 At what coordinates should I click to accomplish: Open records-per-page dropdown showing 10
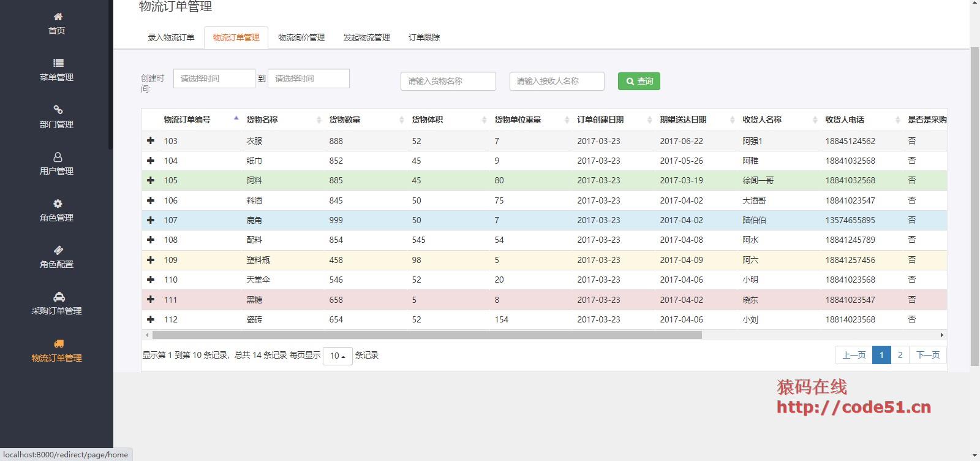coord(337,356)
